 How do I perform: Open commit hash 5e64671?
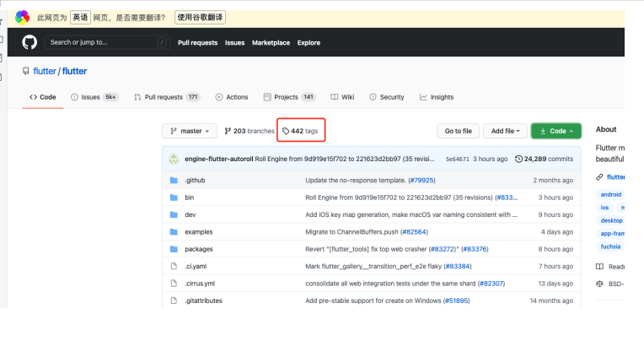[x=457, y=159]
